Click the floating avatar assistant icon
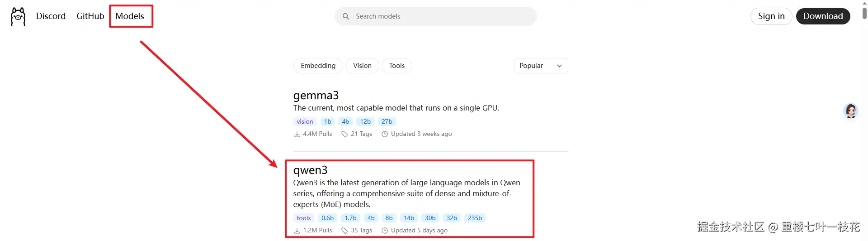868x241 pixels. [851, 111]
